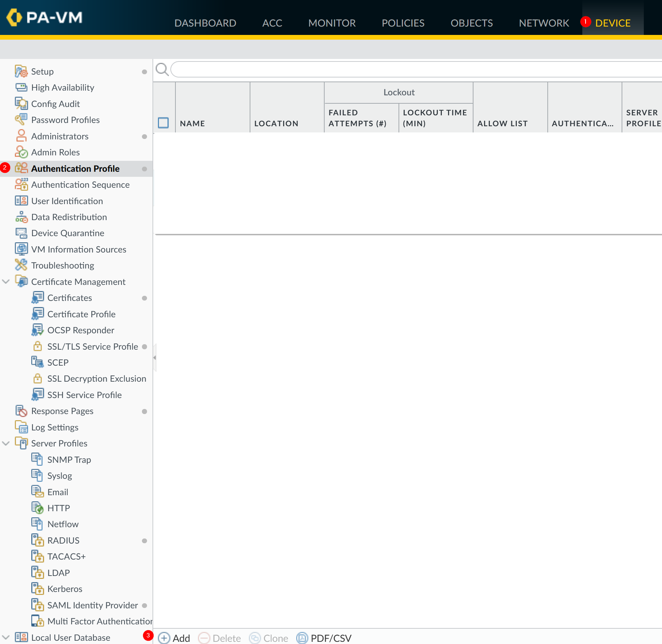Add a new authentication profile

pos(174,638)
